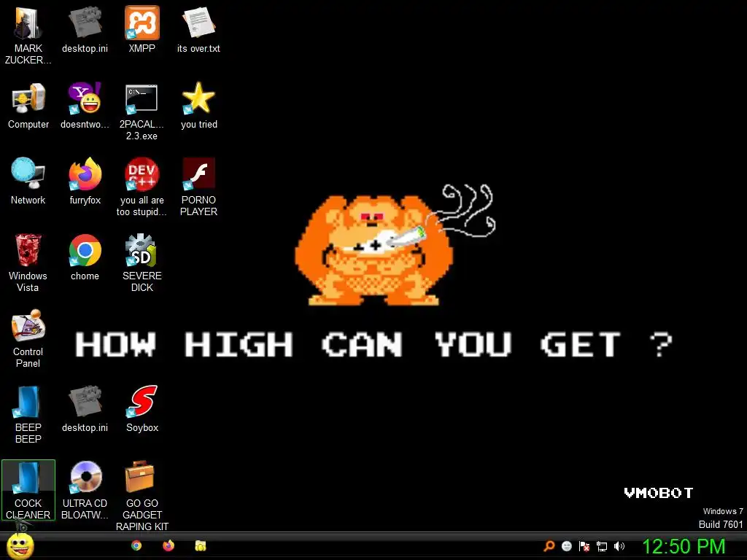Open the file explorer taskbar icon
747x560 pixels.
[x=201, y=545]
